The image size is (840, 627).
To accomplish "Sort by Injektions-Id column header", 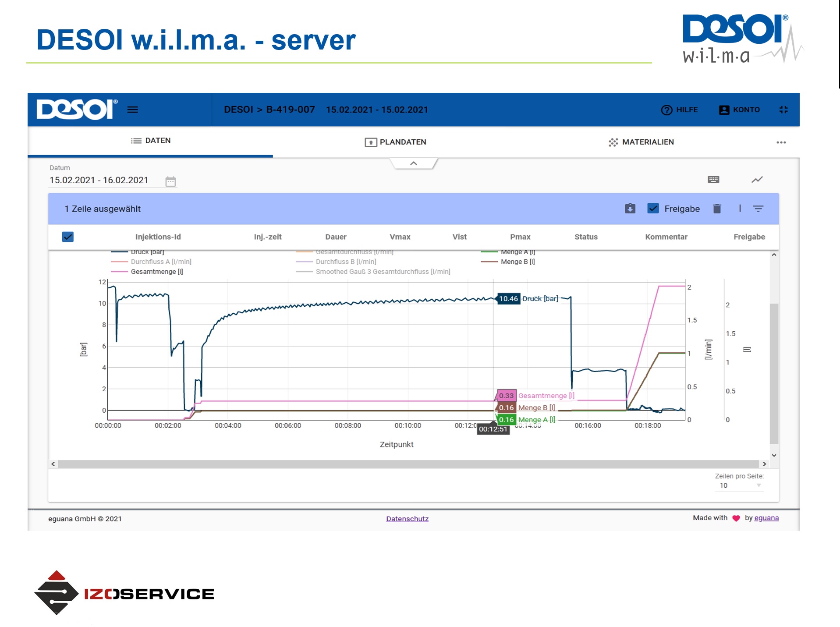I will pyautogui.click(x=158, y=237).
